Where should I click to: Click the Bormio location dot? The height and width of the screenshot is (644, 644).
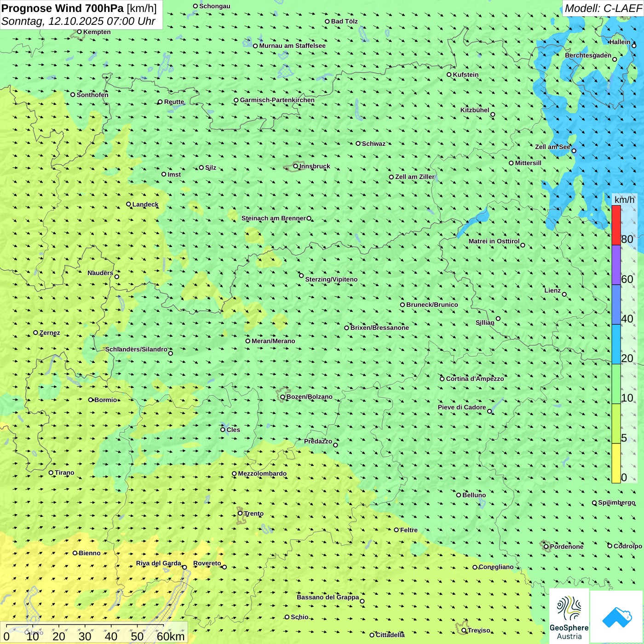point(91,400)
